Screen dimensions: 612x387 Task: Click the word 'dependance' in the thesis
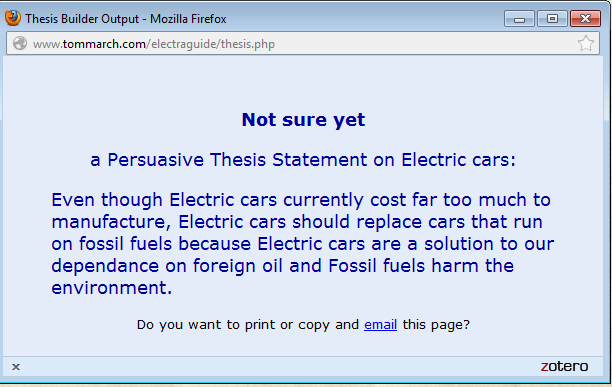(105, 266)
